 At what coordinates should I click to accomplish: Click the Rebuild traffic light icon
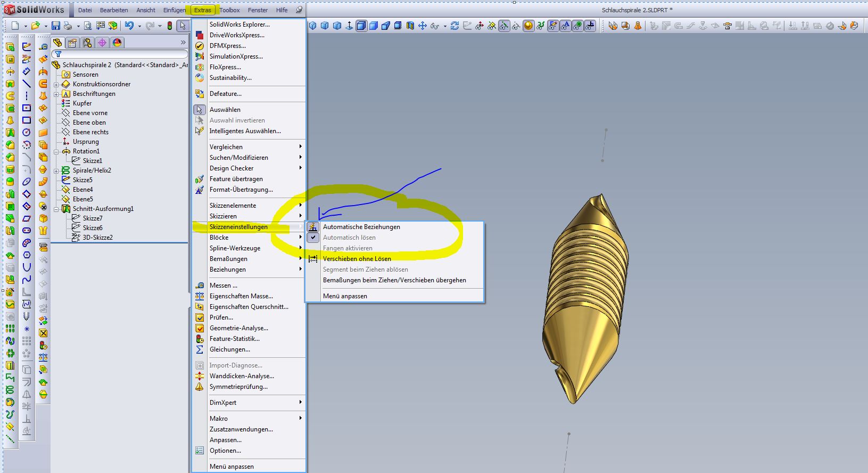point(170,26)
